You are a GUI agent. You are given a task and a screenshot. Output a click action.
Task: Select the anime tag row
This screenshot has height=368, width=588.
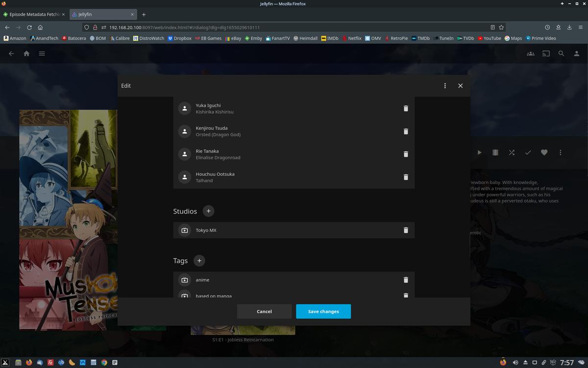pyautogui.click(x=294, y=280)
